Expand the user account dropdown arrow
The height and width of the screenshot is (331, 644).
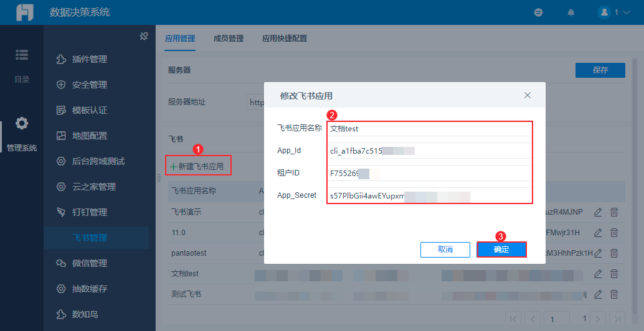[x=627, y=12]
